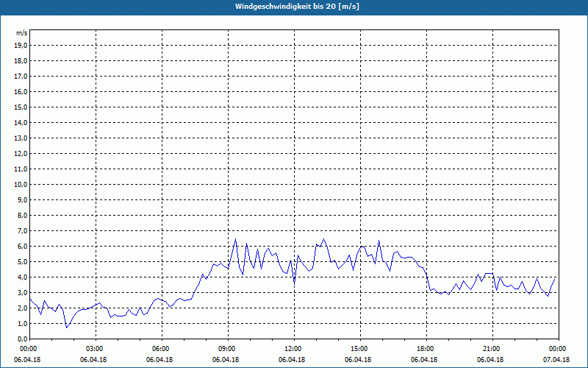Click the '16,0' y-axis value
Screen dimensions: 588x368
(21, 91)
